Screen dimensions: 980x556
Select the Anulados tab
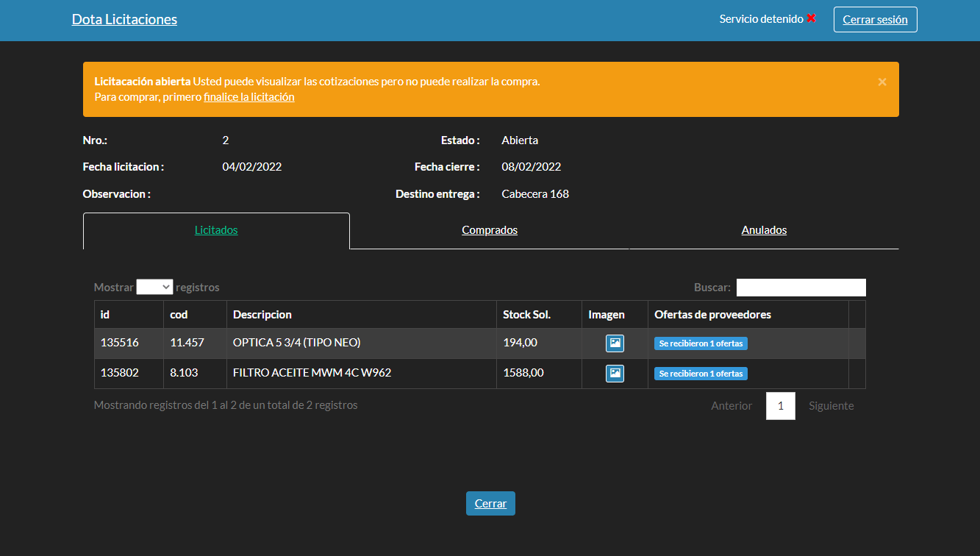(x=764, y=230)
